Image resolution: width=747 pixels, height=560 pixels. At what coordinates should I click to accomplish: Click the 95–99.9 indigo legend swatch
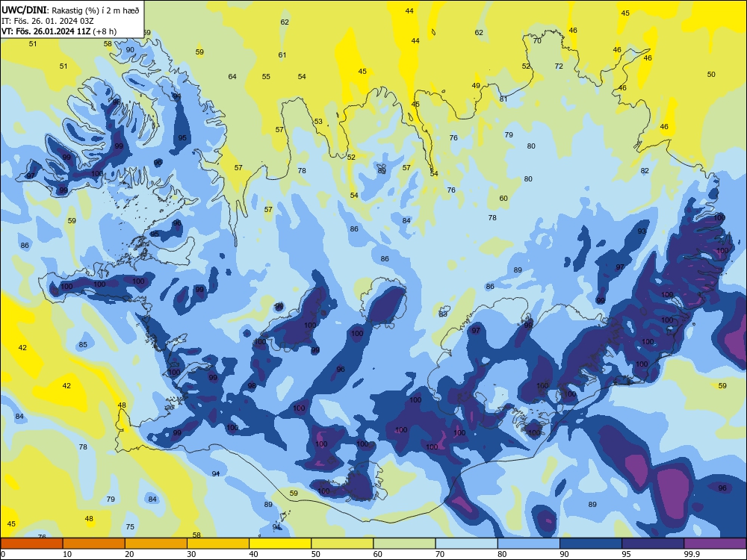coord(653,544)
